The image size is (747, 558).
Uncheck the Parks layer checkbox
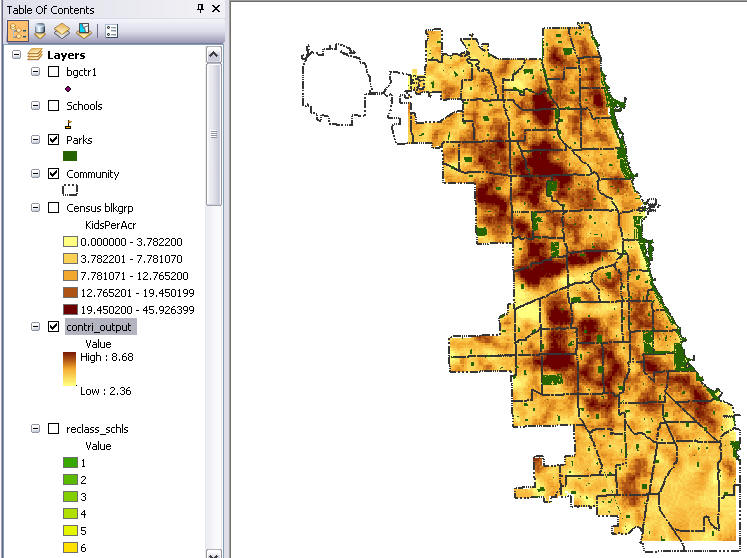pos(54,140)
